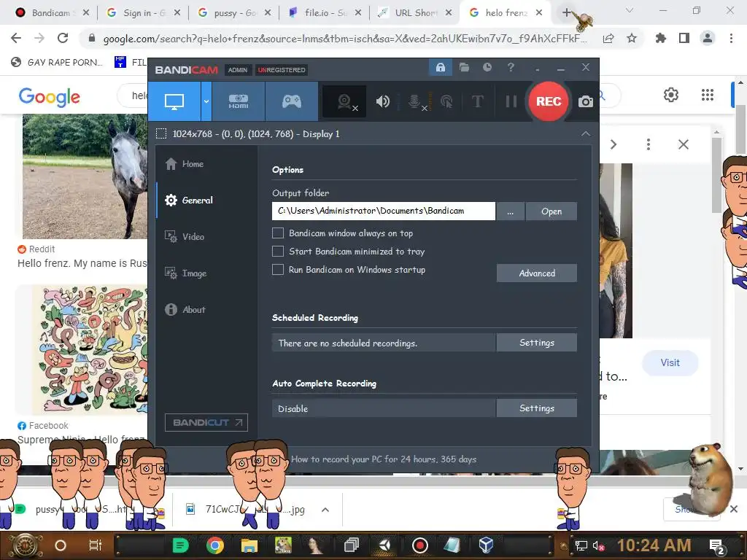747x560 pixels.
Task: Switch to the Sign in browser tab
Action: pos(143,13)
